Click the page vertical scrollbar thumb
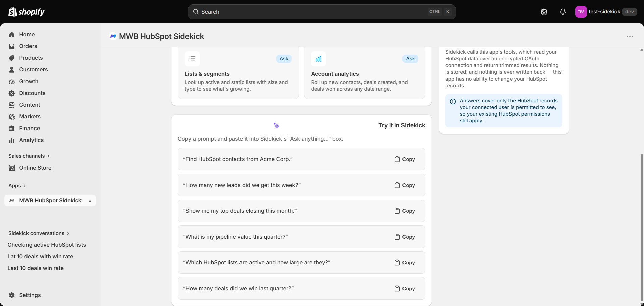The image size is (644, 306). [x=642, y=228]
